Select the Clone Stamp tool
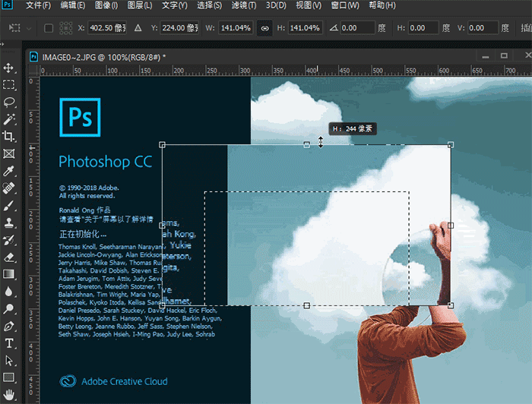 point(8,223)
